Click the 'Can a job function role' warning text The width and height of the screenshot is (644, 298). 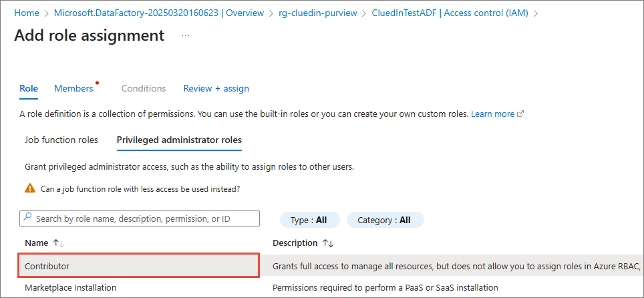pyautogui.click(x=140, y=189)
